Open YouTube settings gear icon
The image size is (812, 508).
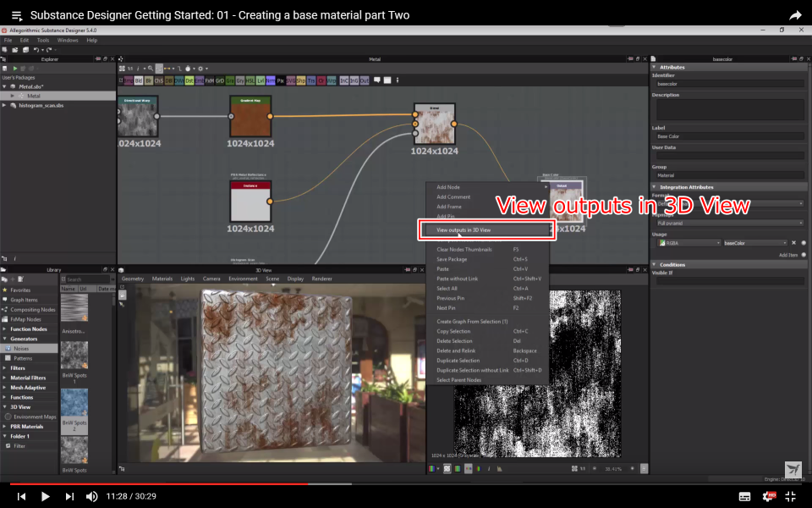tap(769, 497)
